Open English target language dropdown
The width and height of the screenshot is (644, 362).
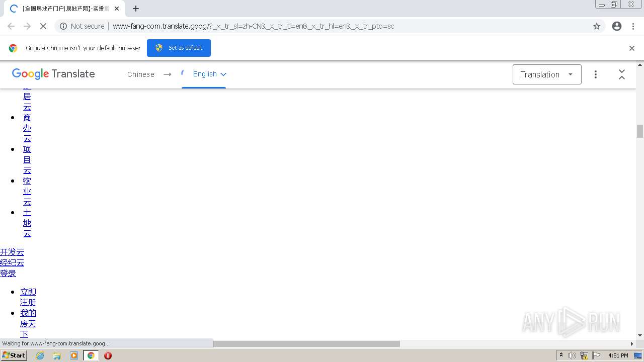pyautogui.click(x=209, y=74)
